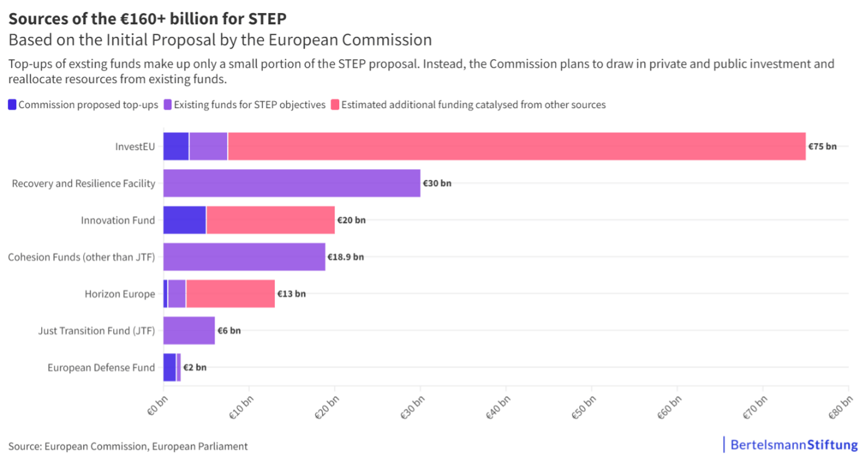Click the blue segment of the InvestEU bar
Image resolution: width=868 pixels, height=465 pixels.
(176, 147)
